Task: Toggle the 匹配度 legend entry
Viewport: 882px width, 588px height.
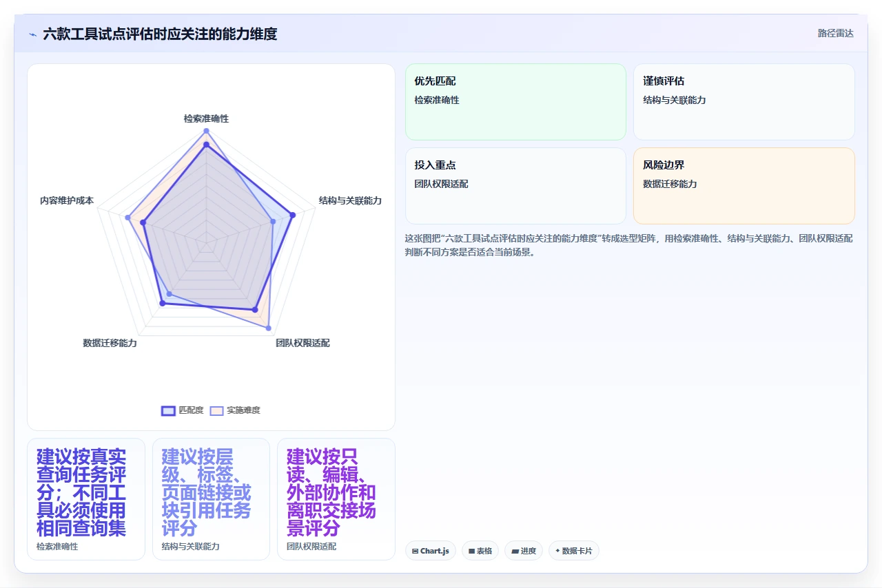Action: click(183, 410)
